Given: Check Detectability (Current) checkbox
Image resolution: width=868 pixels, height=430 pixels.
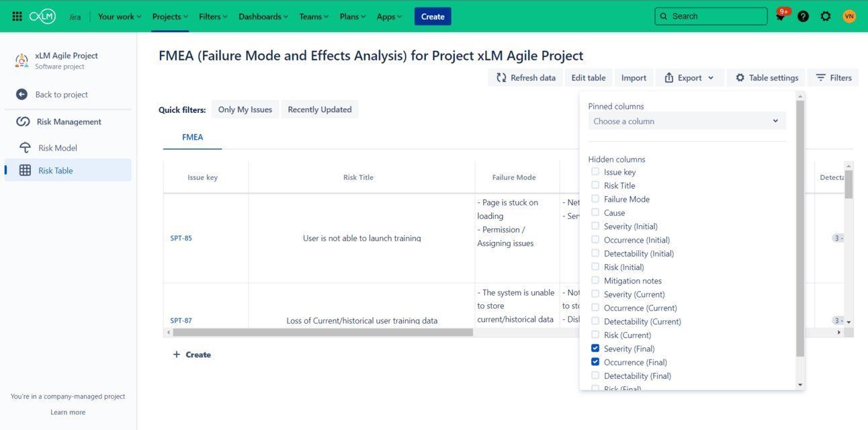Looking at the screenshot, I should point(595,321).
